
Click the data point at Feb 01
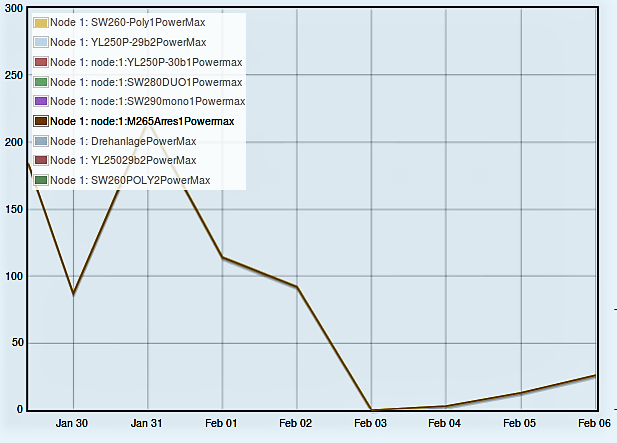click(222, 258)
